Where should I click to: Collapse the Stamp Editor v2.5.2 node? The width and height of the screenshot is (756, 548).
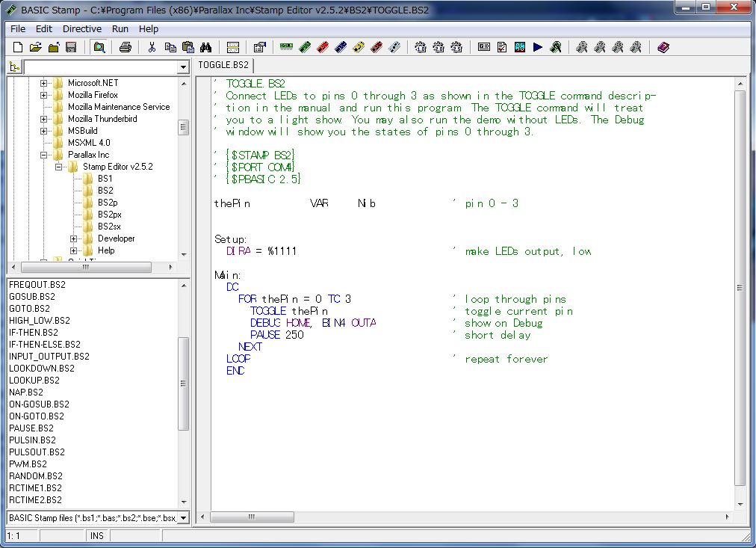[x=58, y=167]
